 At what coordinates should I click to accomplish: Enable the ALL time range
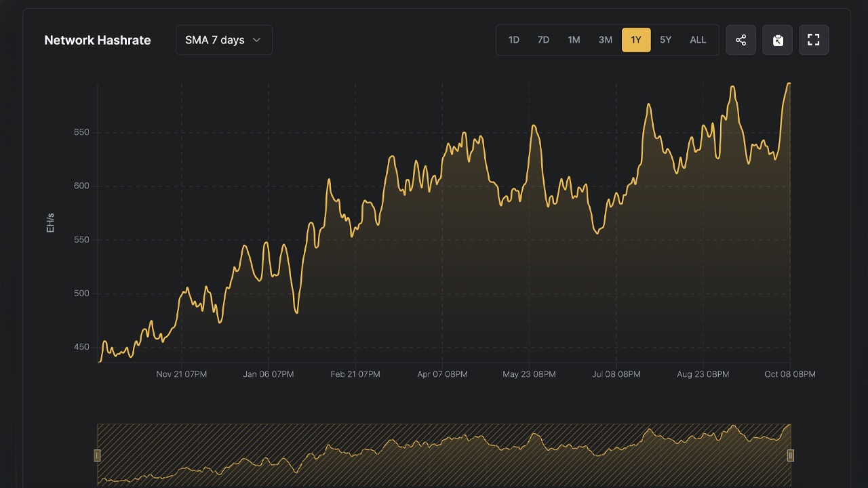pyautogui.click(x=698, y=39)
